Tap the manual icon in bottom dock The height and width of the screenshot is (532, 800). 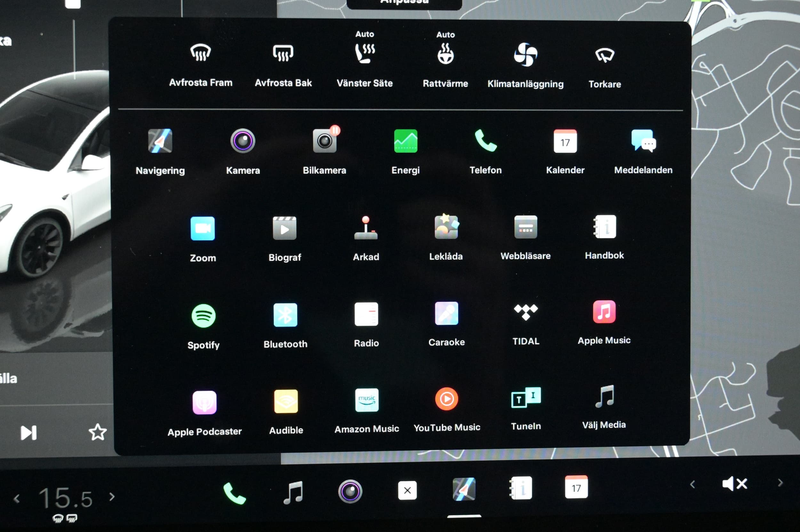[x=521, y=488]
